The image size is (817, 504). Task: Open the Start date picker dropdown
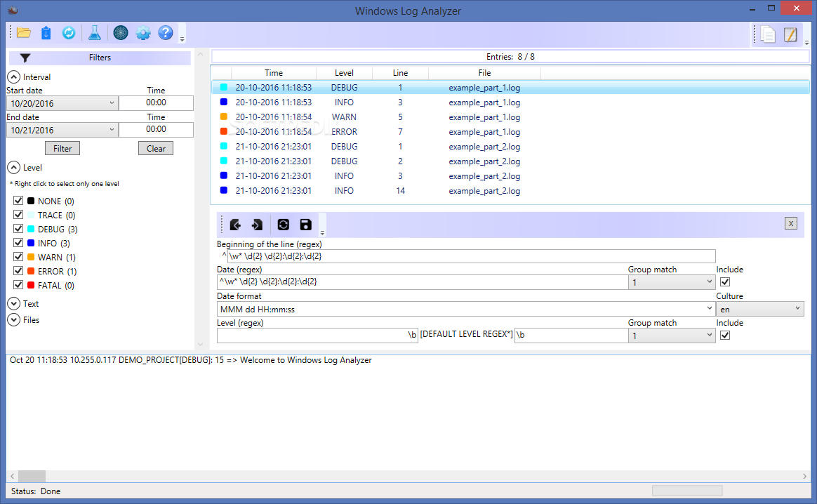tap(112, 103)
